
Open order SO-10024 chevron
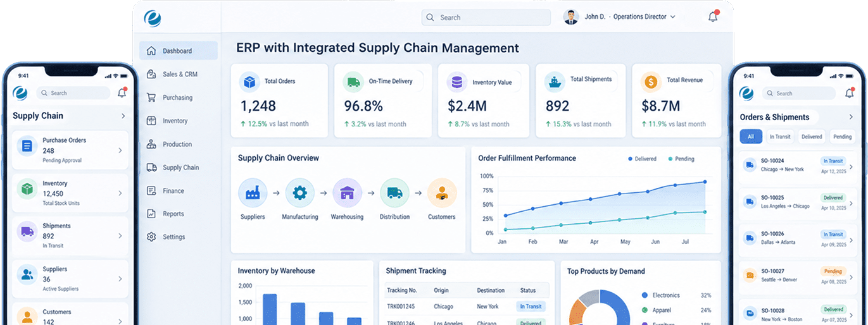(851, 167)
